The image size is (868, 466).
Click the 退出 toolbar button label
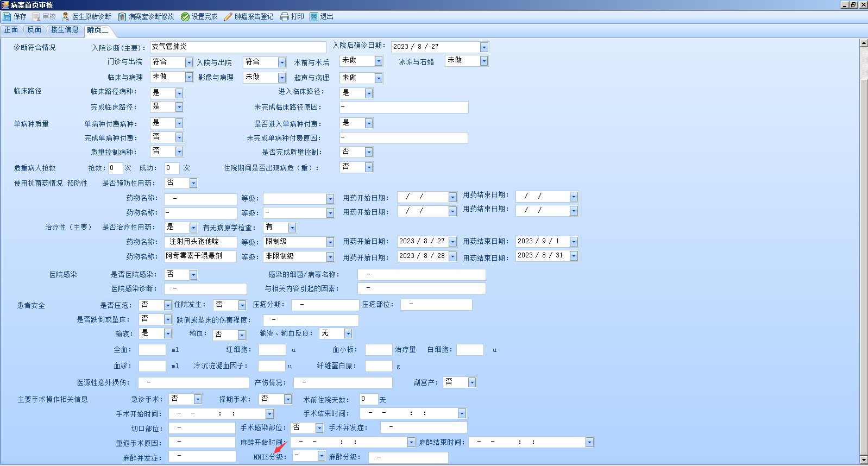(x=327, y=17)
